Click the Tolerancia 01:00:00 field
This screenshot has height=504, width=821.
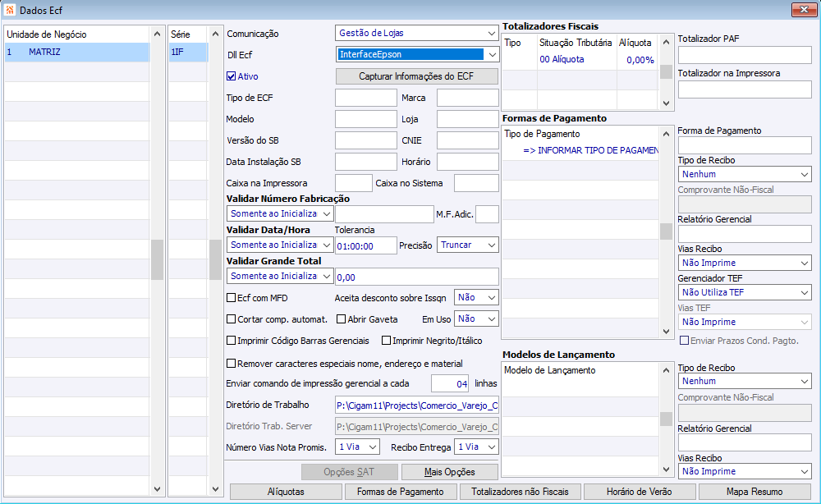(366, 246)
